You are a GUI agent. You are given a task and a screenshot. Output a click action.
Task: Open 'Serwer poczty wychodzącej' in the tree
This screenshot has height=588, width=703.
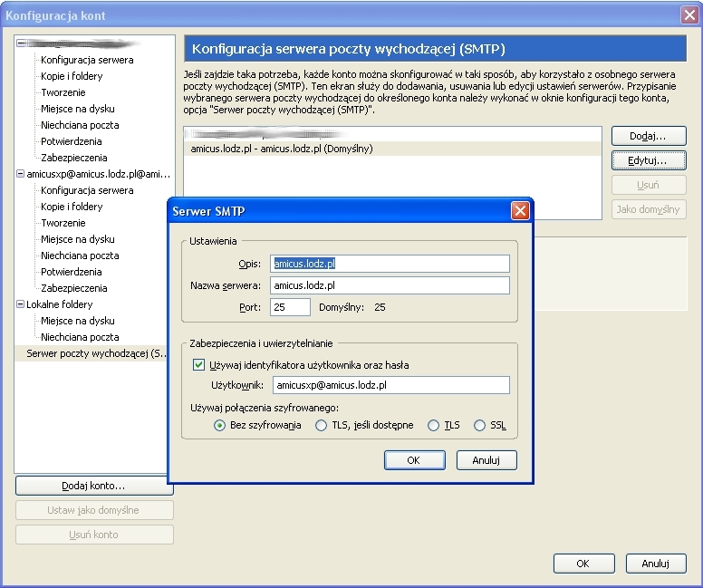[x=96, y=353]
